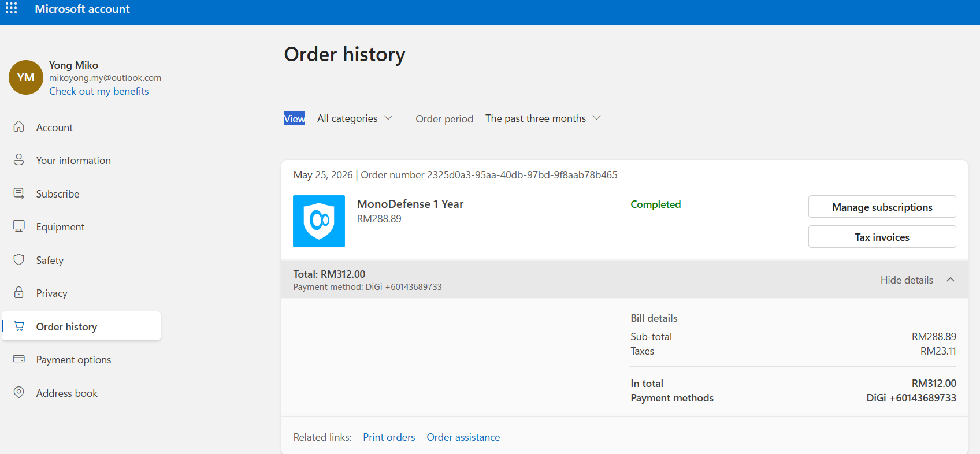Click the Payment options card icon
Screen dimensions: 980x454
pos(19,359)
